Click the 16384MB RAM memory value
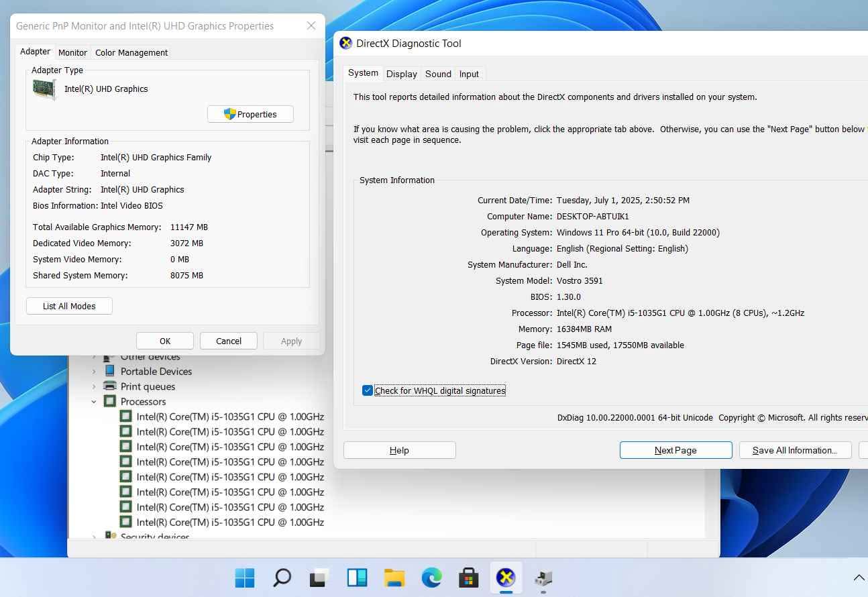The image size is (868, 597). click(x=584, y=329)
